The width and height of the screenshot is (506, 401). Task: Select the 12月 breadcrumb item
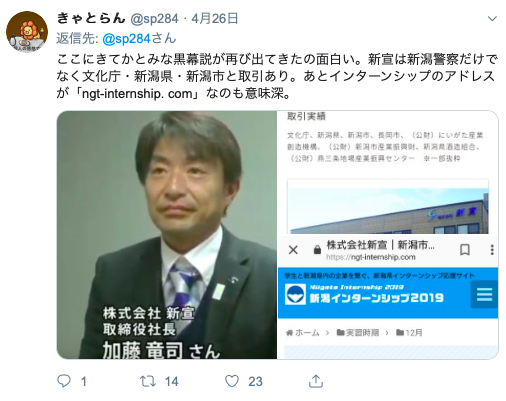click(409, 333)
